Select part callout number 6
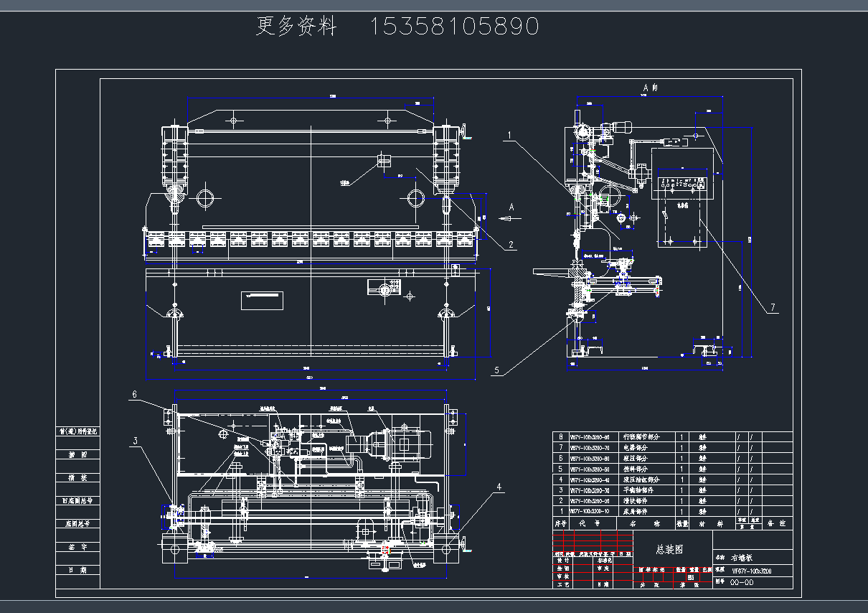Image resolution: width=868 pixels, height=613 pixels. [x=133, y=394]
